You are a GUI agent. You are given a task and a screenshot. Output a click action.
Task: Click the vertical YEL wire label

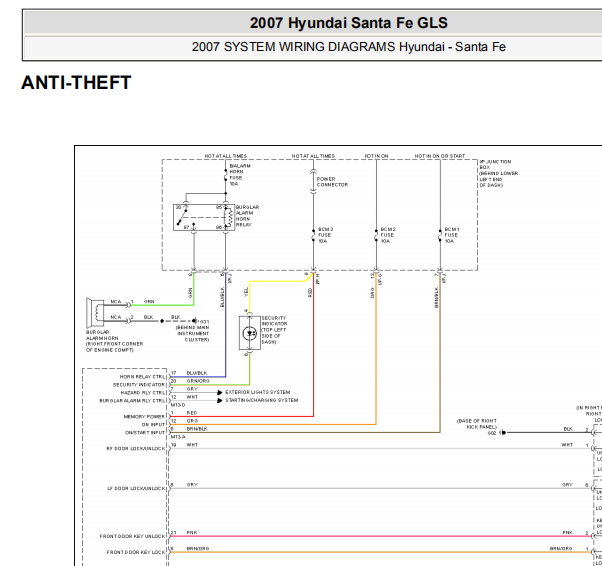(x=246, y=292)
